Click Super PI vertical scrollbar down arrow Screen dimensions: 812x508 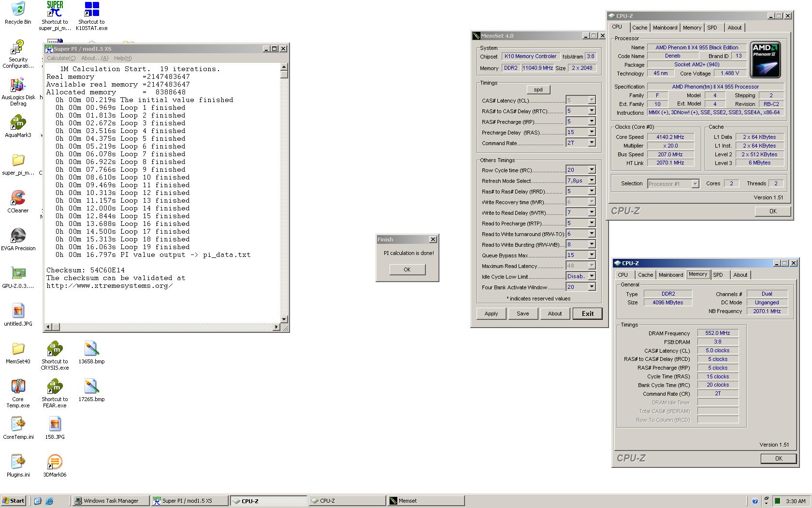[284, 319]
